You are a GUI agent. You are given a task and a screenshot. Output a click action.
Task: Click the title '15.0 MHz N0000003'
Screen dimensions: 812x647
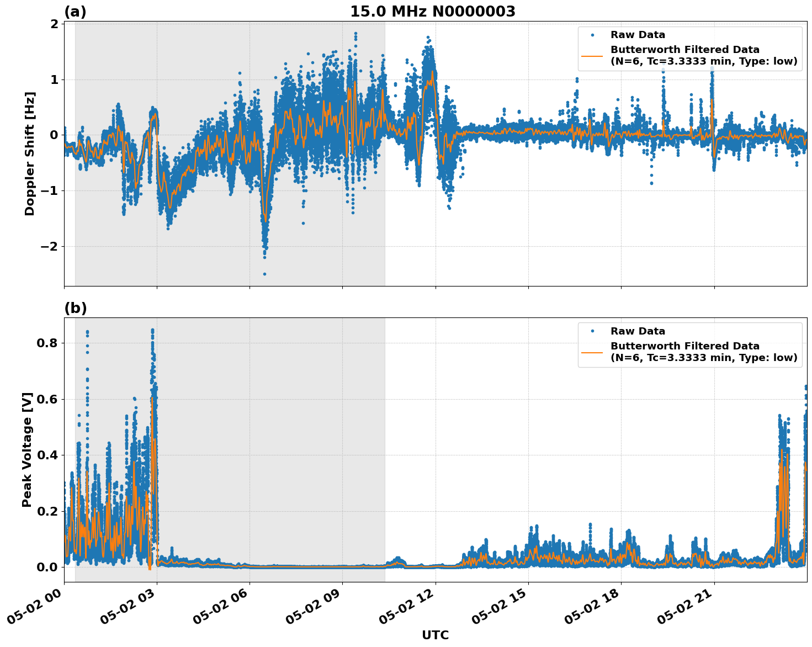tap(434, 10)
